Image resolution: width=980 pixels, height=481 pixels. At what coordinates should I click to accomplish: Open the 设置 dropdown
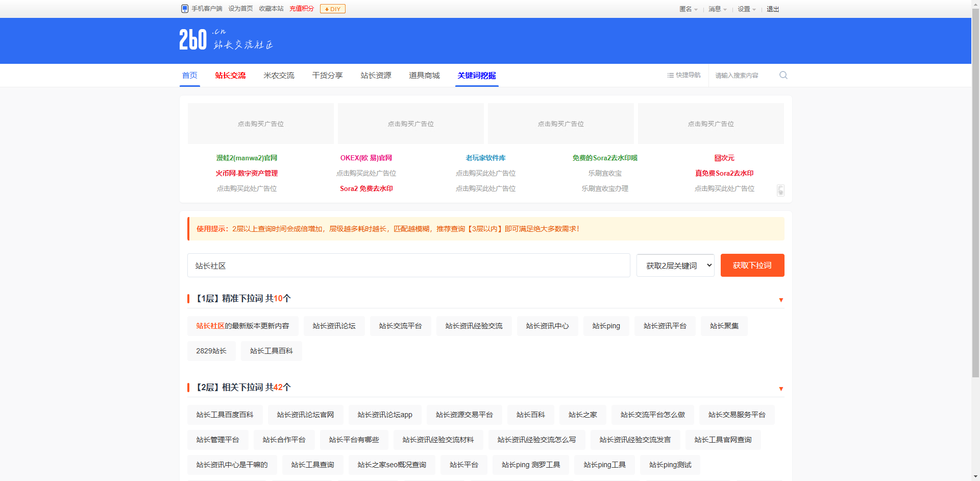745,9
